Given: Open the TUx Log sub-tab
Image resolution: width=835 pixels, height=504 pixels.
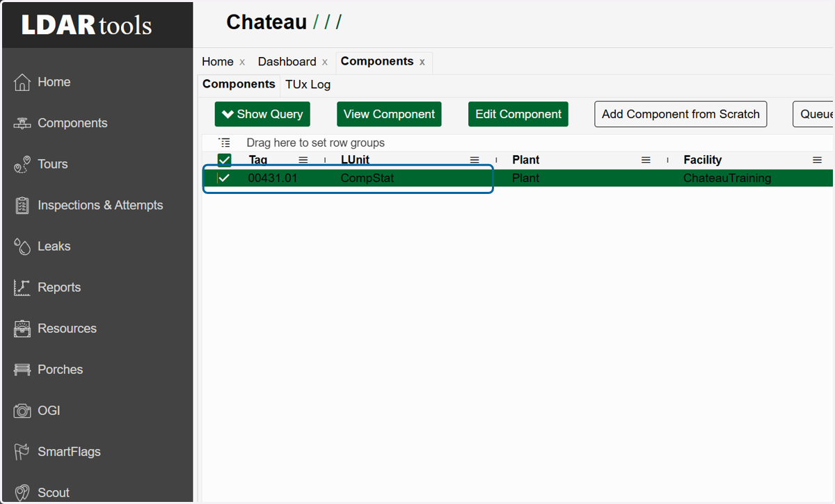Looking at the screenshot, I should coord(308,85).
